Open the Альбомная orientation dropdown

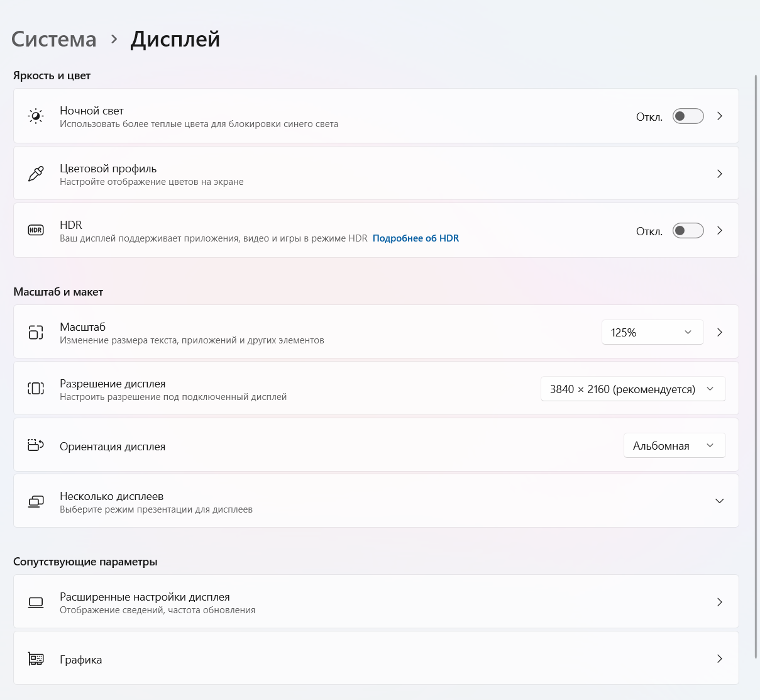pyautogui.click(x=674, y=445)
